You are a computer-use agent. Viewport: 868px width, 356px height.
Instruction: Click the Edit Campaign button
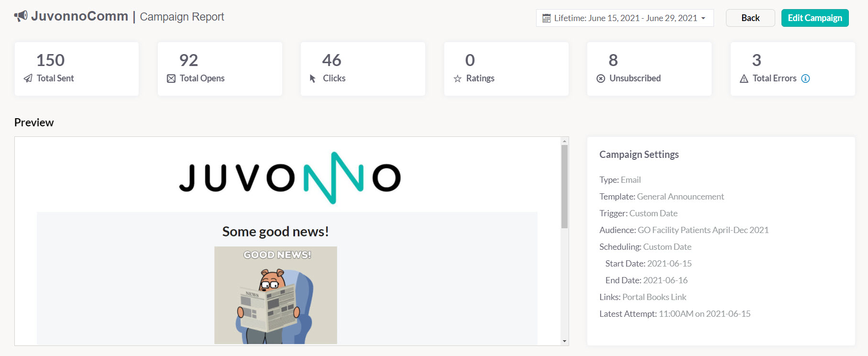click(x=815, y=18)
